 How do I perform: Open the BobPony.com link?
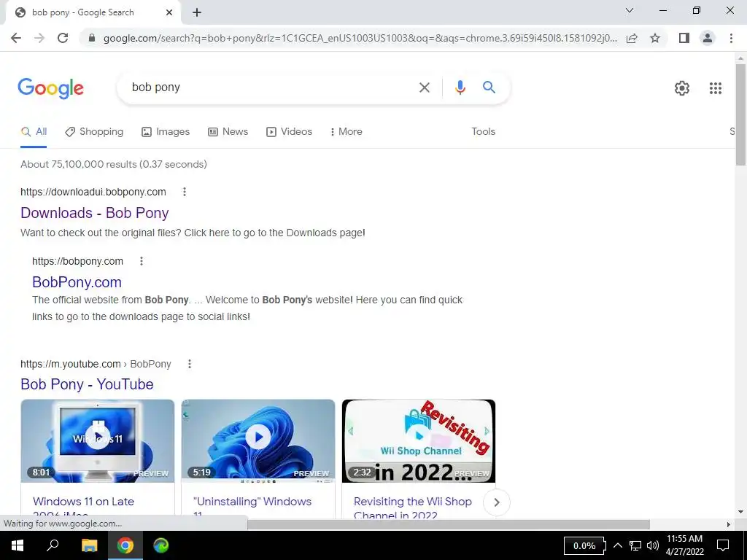(x=77, y=282)
